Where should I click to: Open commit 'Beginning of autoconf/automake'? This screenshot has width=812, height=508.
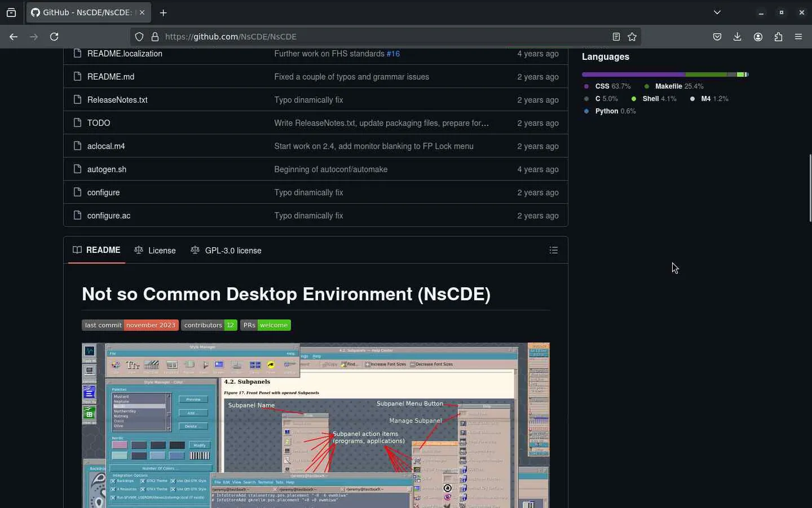[x=331, y=169]
